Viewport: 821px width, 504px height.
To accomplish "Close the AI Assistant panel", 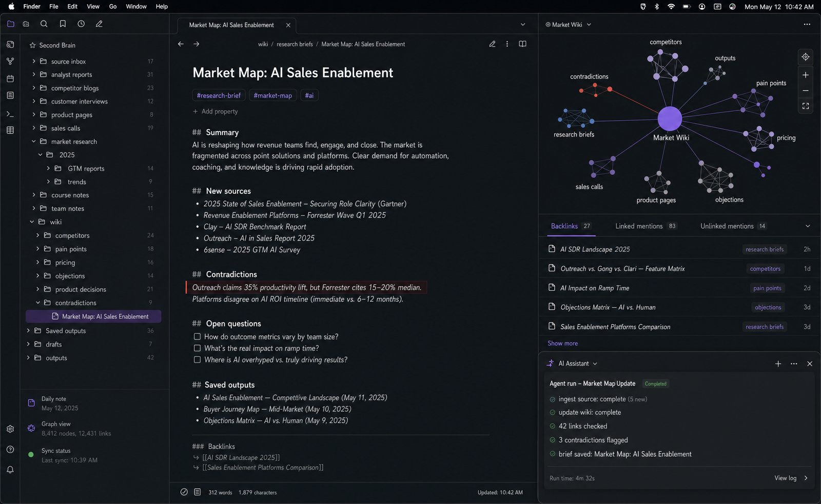I will point(810,364).
